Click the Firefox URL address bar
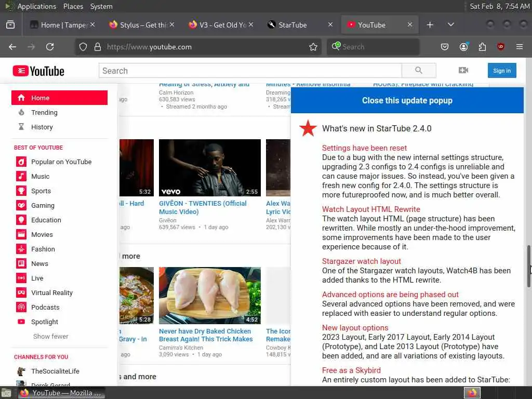This screenshot has width=532, height=399. pos(198,47)
